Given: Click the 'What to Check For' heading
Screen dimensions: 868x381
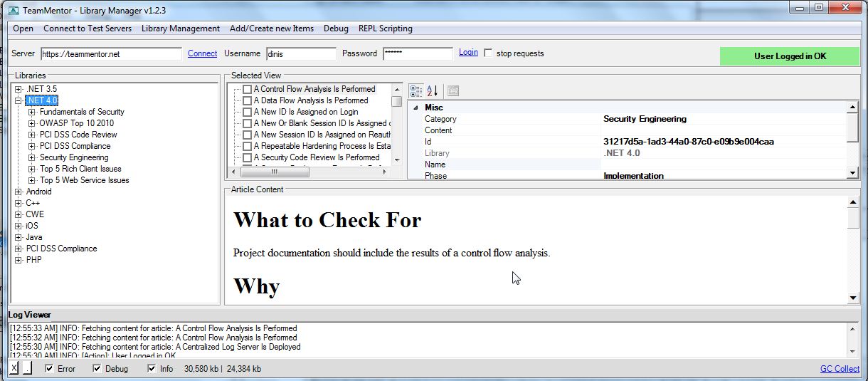Looking at the screenshot, I should tap(327, 220).
